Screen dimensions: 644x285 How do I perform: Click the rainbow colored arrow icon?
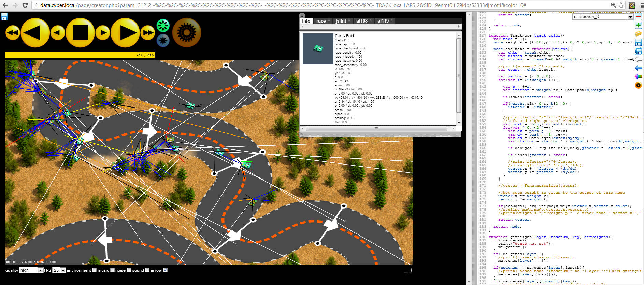[x=638, y=76]
